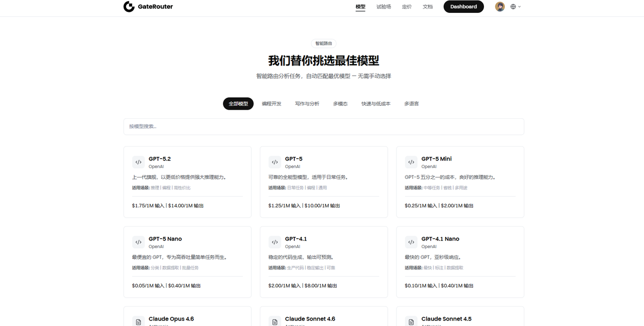
Task: Open the 文档 nav item
Action: click(x=428, y=6)
